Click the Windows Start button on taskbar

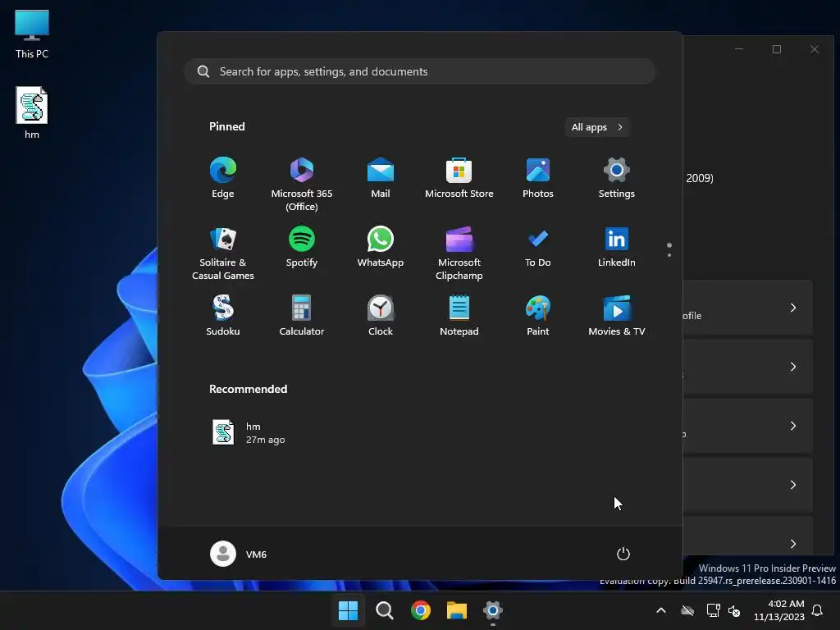pos(348,610)
